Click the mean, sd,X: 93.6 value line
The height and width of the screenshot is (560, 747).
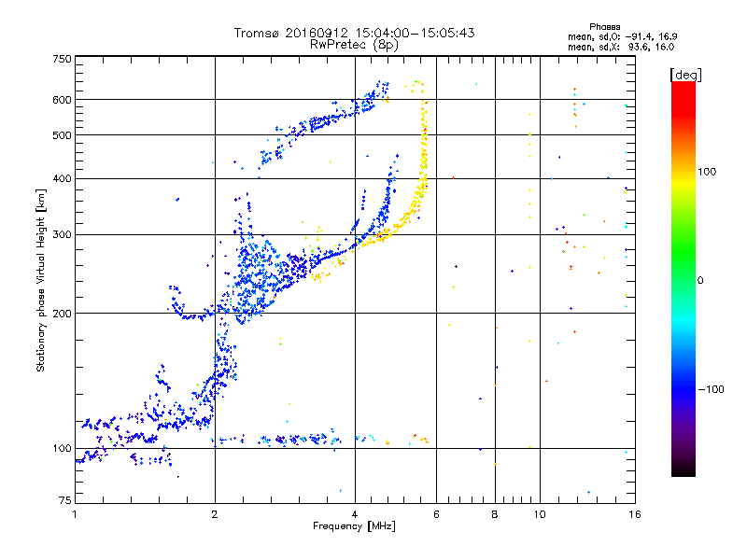click(621, 47)
